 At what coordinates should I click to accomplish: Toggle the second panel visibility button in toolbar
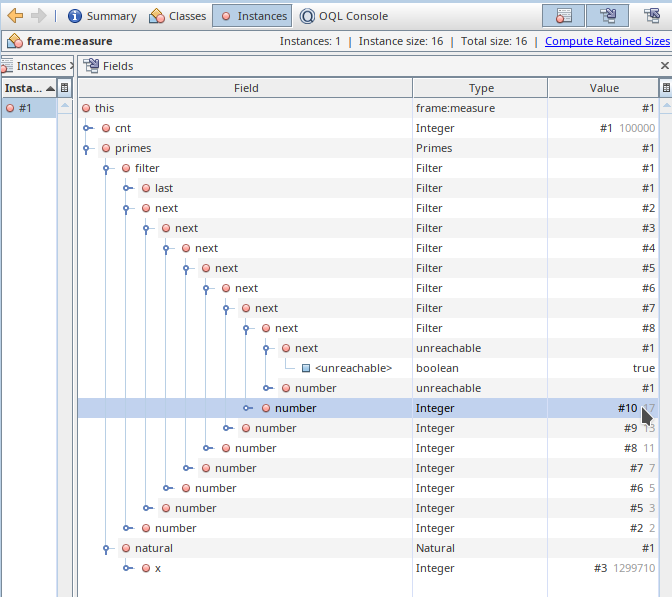[x=607, y=16]
